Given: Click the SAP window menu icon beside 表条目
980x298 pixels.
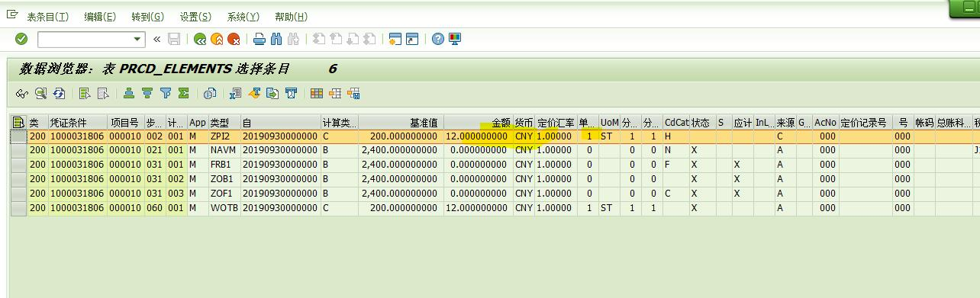Looking at the screenshot, I should pyautogui.click(x=12, y=14).
